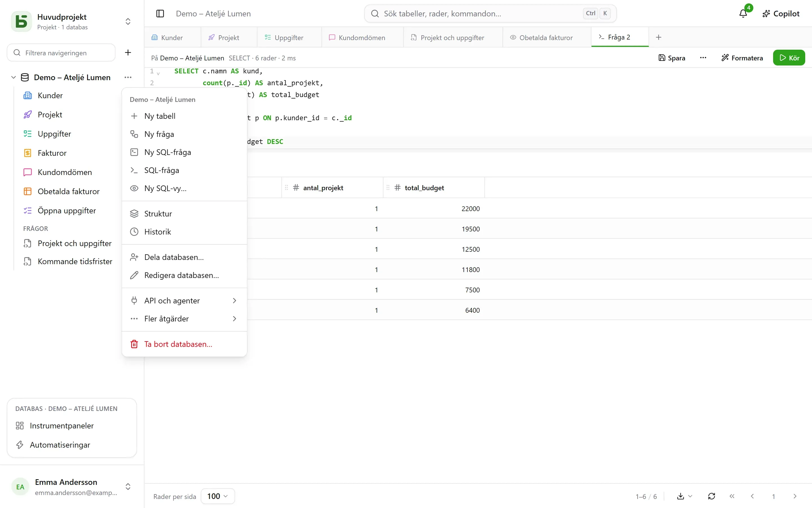Click the three-dot menu next to Spara
This screenshot has width=812, height=508.
tap(703, 58)
